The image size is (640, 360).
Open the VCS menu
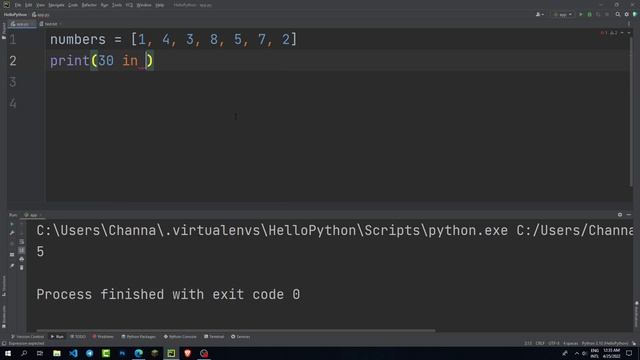[129, 5]
